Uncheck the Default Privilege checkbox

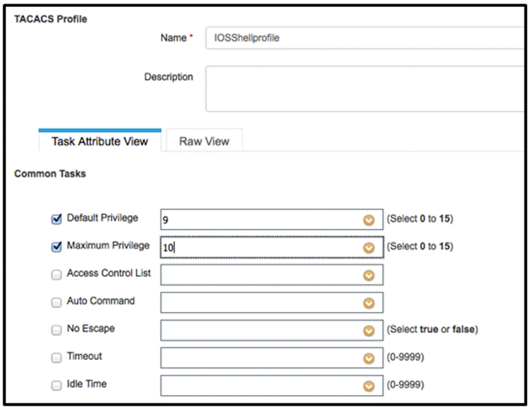[56, 218]
